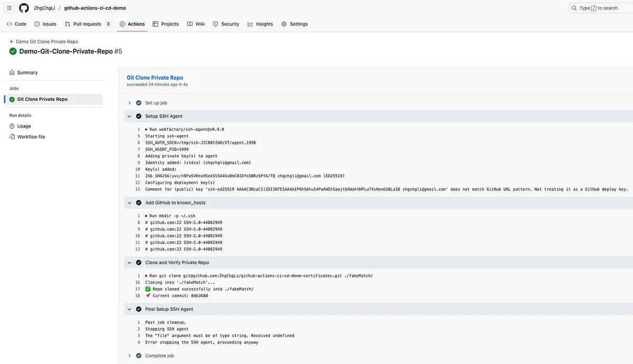
Task: Click the green success icon beside workflow title
Action: [x=13, y=51]
